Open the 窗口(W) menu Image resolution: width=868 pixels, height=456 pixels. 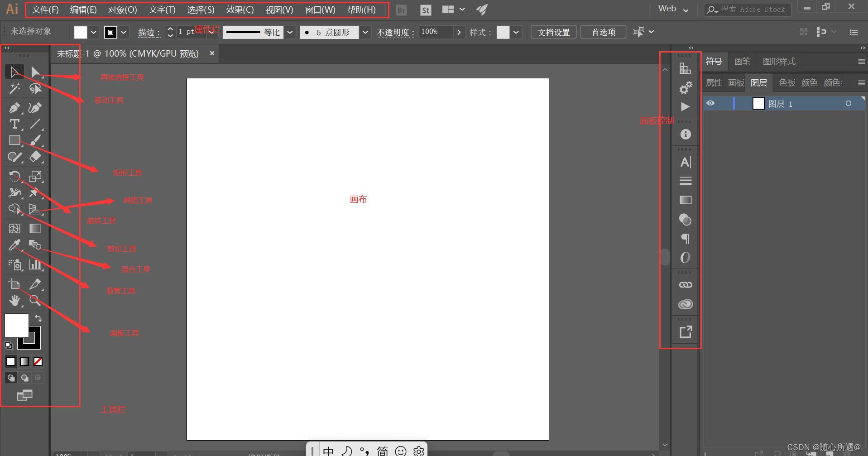tap(320, 10)
